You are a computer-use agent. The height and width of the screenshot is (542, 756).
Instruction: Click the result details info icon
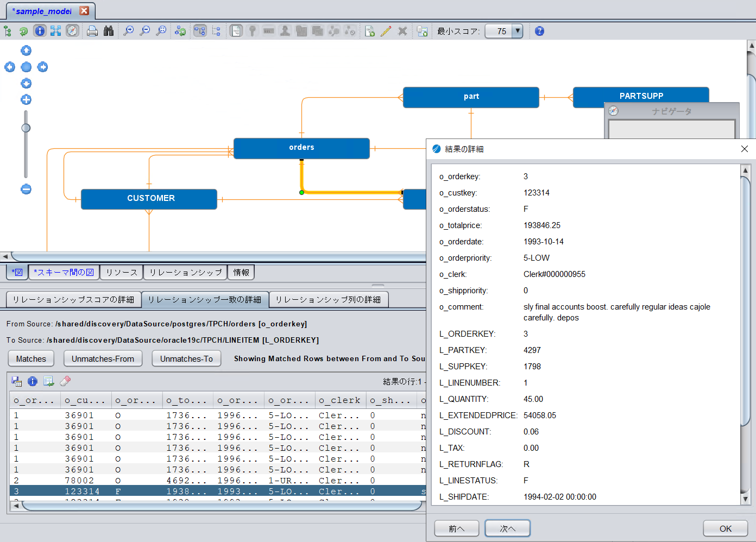33,381
